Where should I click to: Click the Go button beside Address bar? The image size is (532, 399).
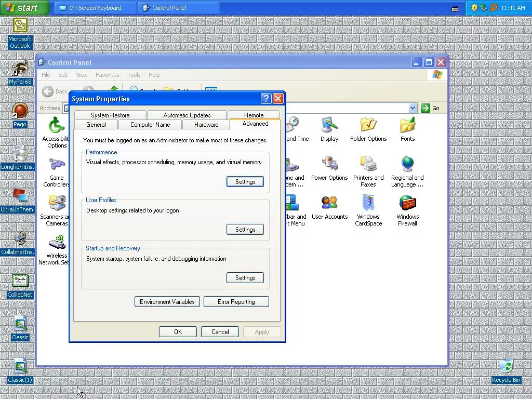[430, 108]
